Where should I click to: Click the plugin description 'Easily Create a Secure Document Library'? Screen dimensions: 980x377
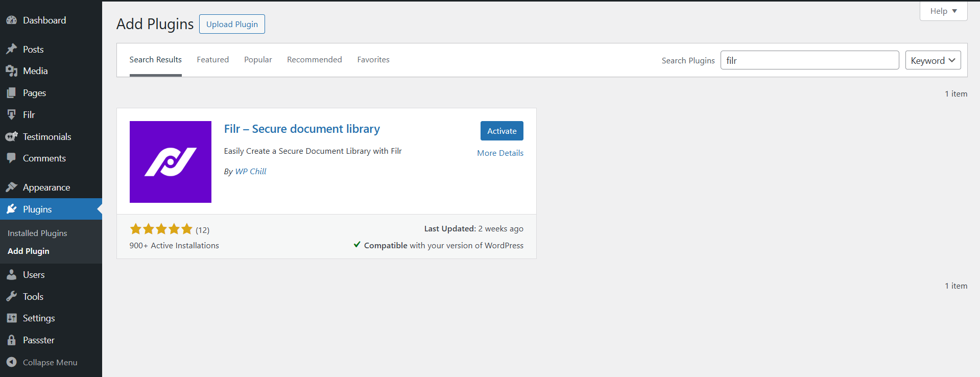click(313, 151)
